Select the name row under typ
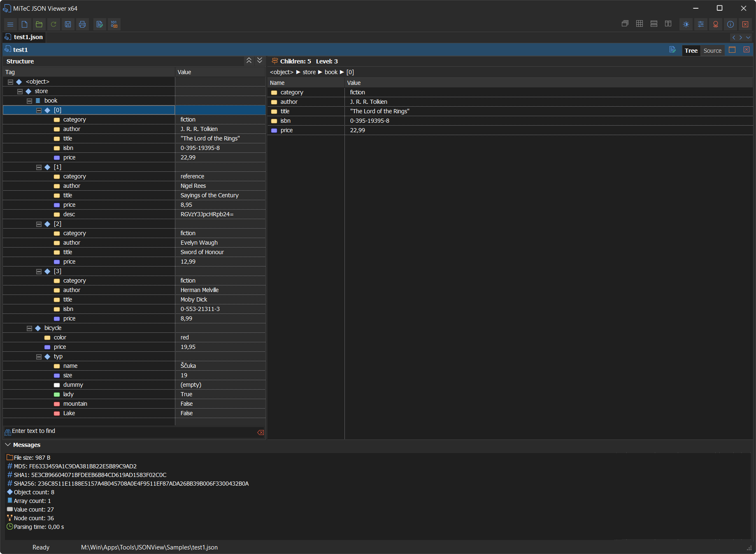 point(134,366)
